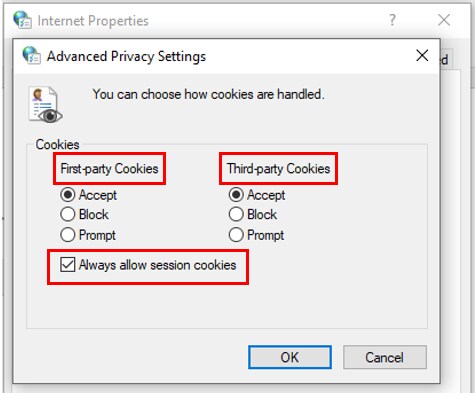Confirm settings with the OK button
This screenshot has width=476, height=393.
[x=290, y=357]
